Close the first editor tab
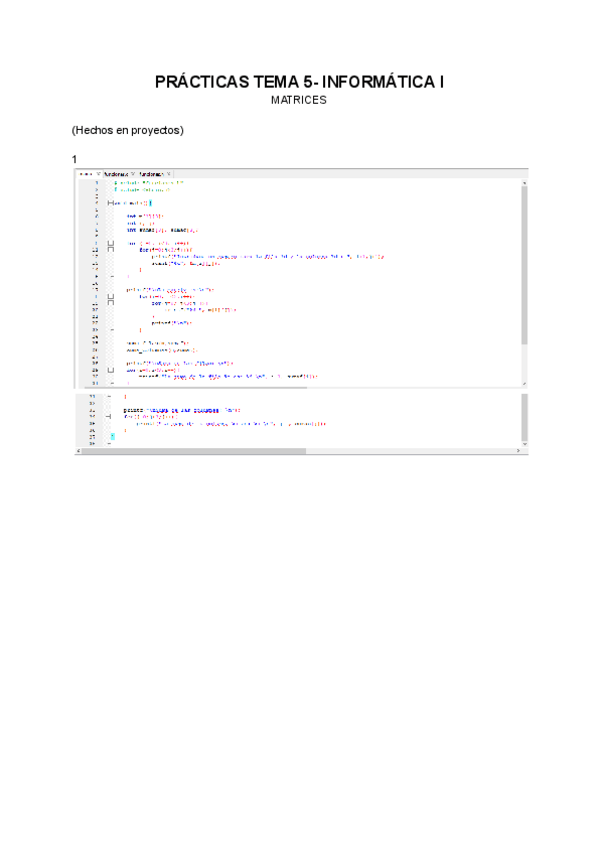Image resolution: width=600 pixels, height=848 pixels. coord(98,174)
